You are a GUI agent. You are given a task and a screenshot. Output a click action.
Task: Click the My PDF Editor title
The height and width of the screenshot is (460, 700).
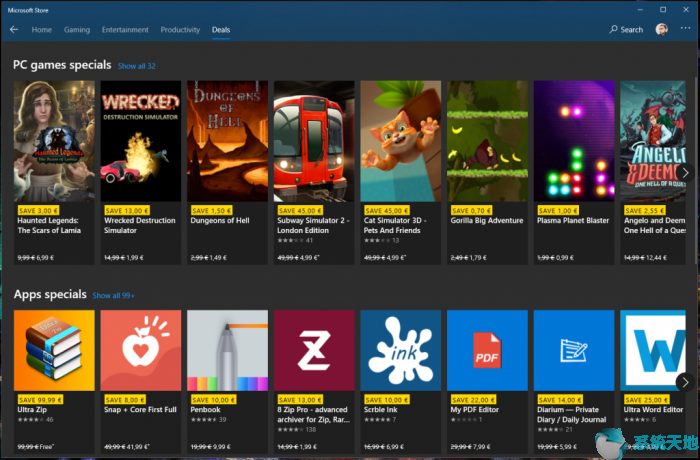475,410
